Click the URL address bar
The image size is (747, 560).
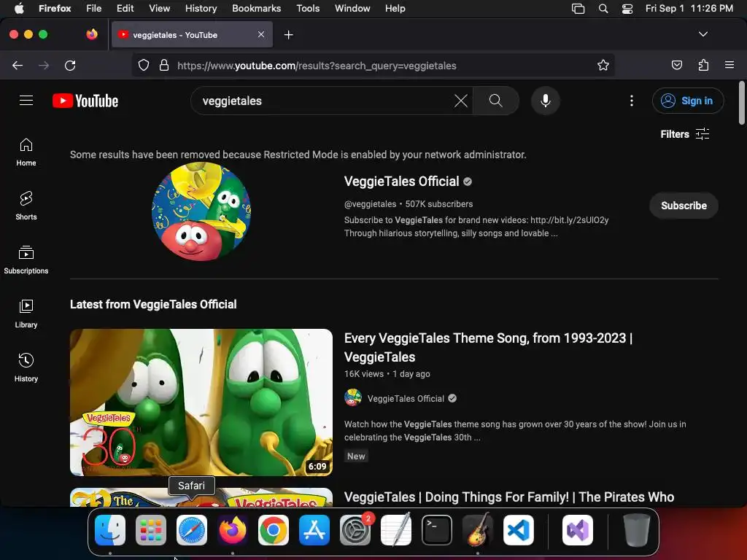(x=373, y=65)
